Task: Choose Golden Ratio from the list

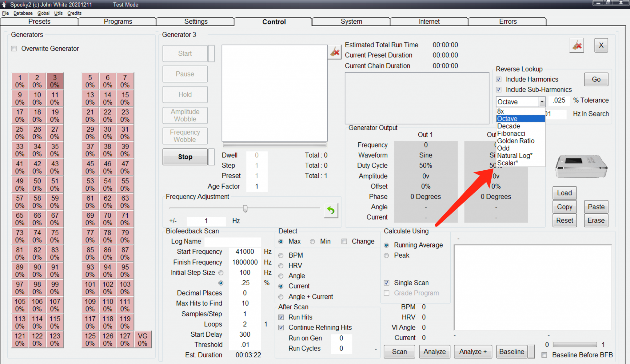Action: [516, 141]
